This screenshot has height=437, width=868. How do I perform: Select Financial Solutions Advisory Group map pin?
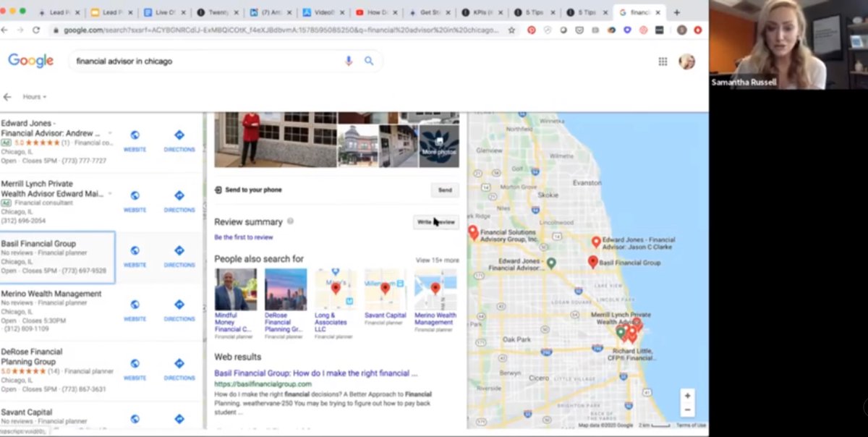tap(473, 232)
